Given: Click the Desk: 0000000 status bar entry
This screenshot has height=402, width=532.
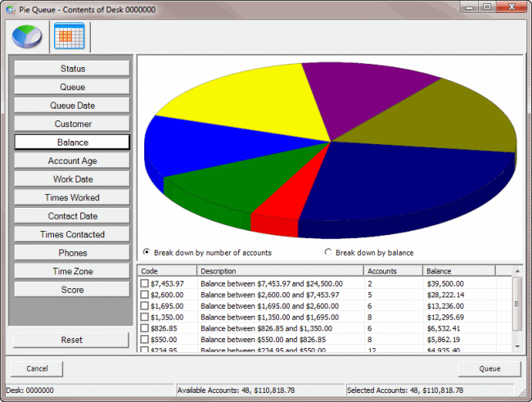Looking at the screenshot, I should (x=89, y=390).
